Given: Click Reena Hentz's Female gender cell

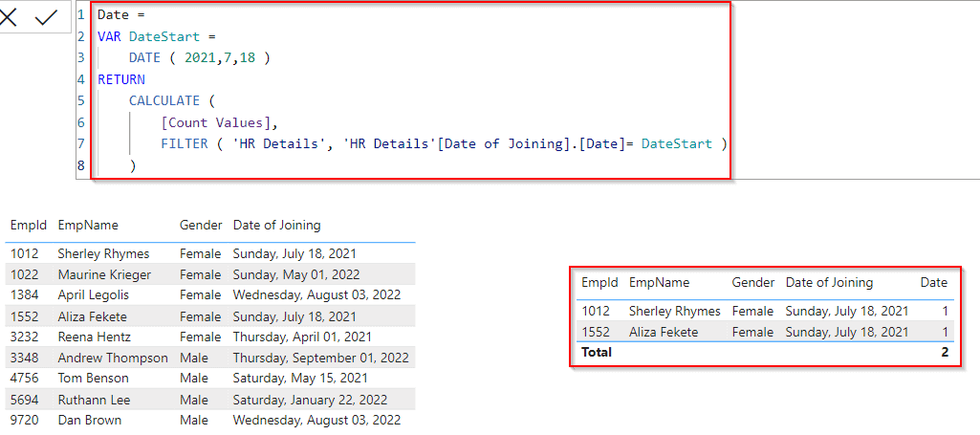Looking at the screenshot, I should (200, 337).
